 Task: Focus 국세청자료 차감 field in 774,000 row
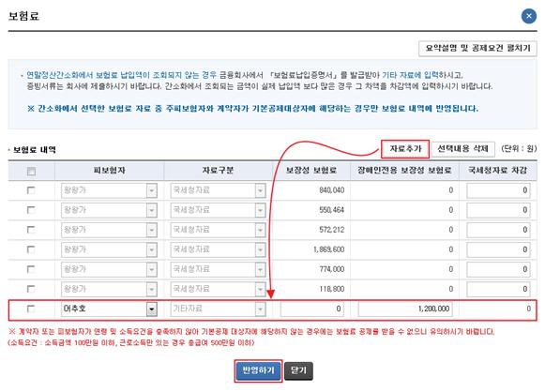(x=498, y=269)
